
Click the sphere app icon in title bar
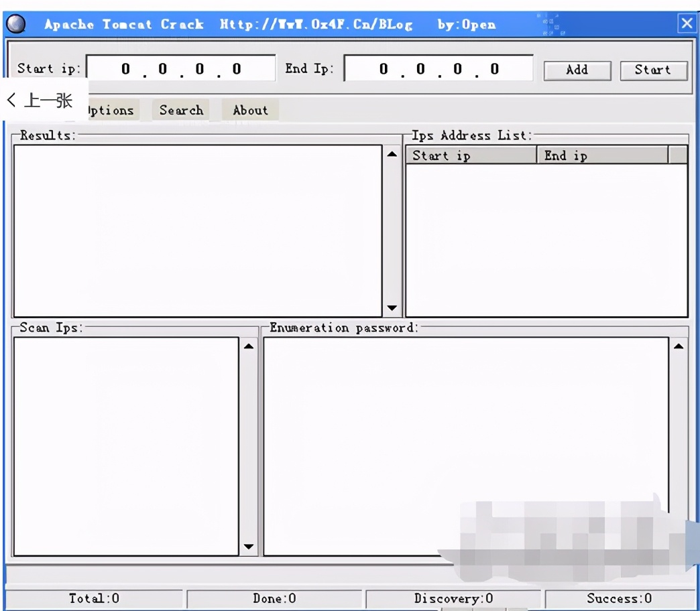pyautogui.click(x=16, y=24)
